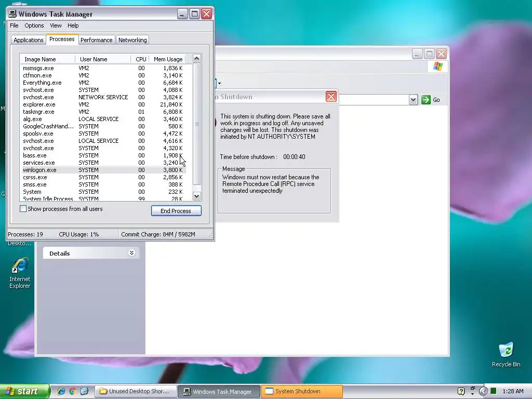Click Go label in Explorer address bar
The width and height of the screenshot is (532, 399).
point(436,100)
